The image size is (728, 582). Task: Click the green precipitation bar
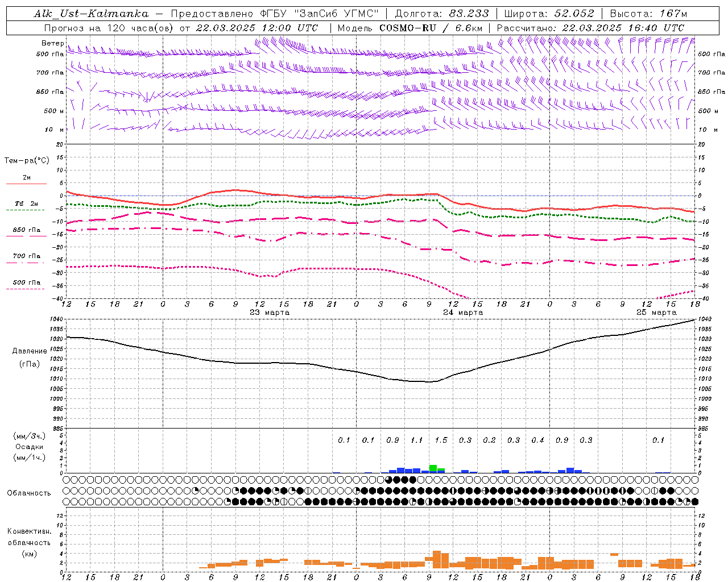(x=433, y=468)
